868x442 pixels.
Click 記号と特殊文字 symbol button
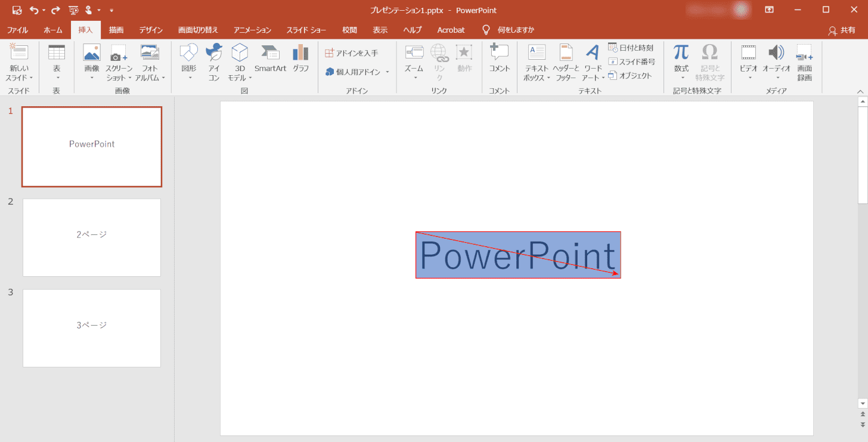tap(709, 63)
